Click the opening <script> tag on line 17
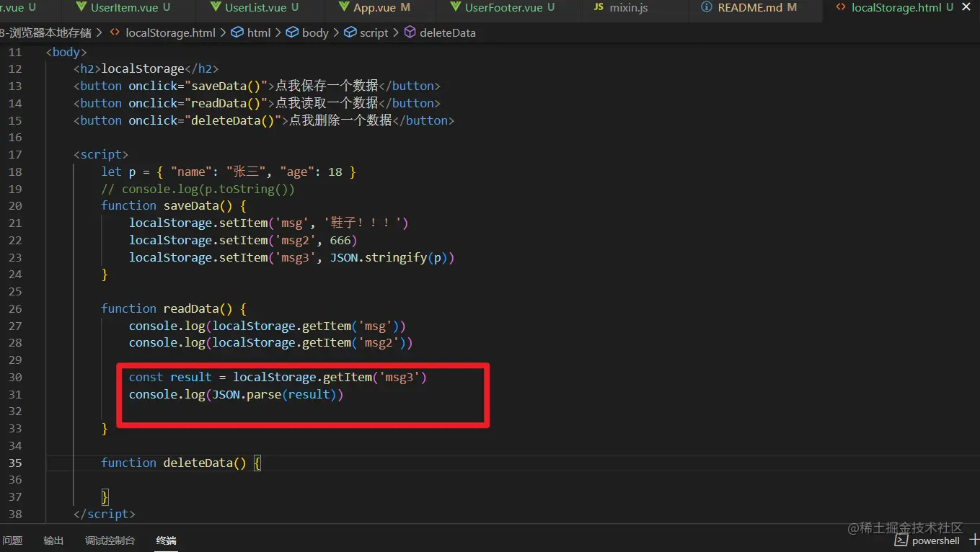980x552 pixels. tap(101, 154)
